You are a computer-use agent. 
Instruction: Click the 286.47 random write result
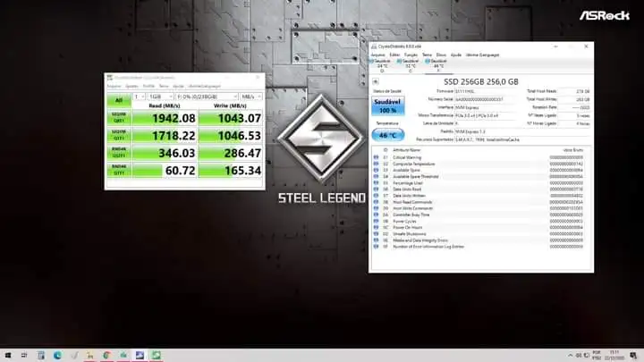coord(231,153)
